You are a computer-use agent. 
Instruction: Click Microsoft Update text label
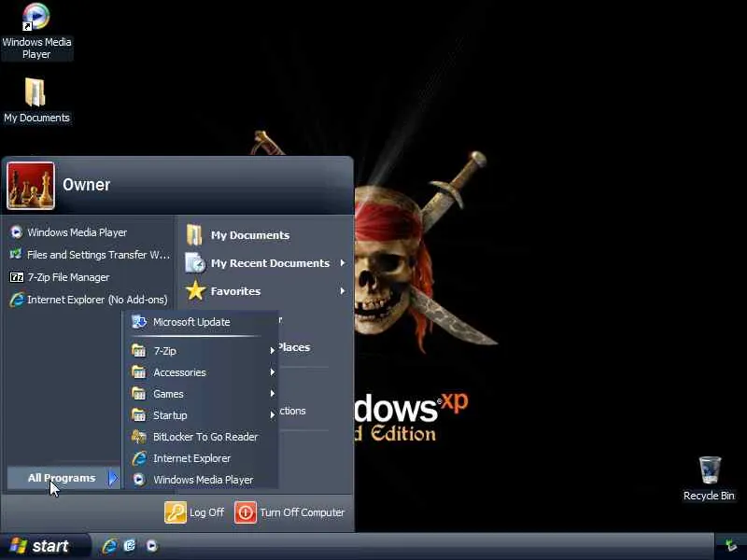tap(191, 322)
